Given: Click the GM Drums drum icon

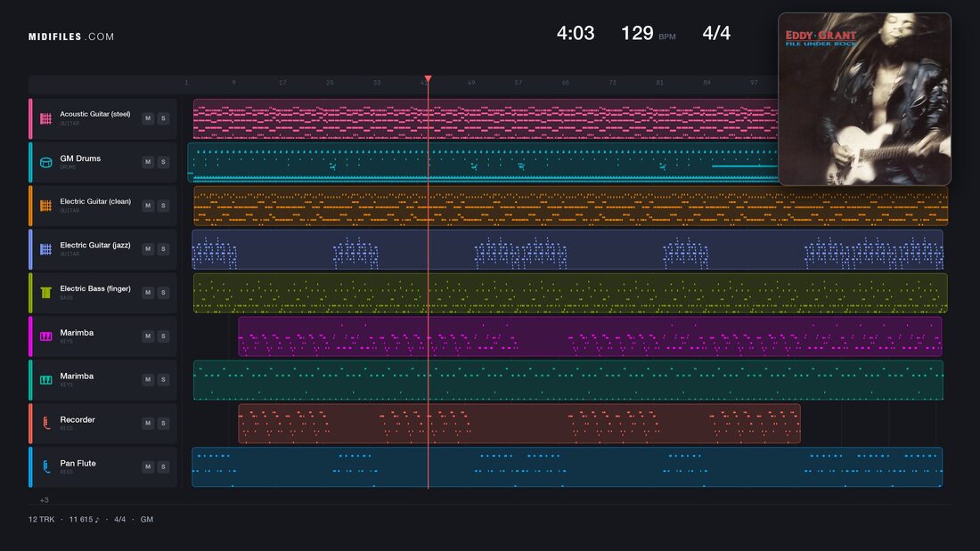Looking at the screenshot, I should (x=45, y=162).
